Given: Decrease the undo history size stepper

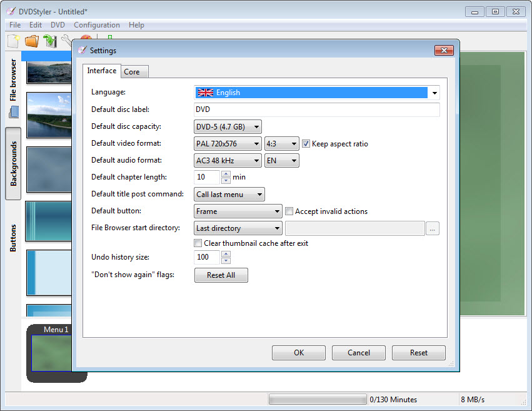Looking at the screenshot, I should (226, 260).
